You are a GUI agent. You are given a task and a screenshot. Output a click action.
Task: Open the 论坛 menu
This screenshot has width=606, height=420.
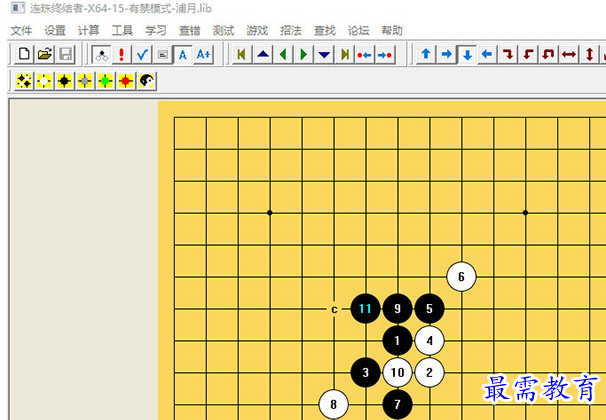point(358,31)
